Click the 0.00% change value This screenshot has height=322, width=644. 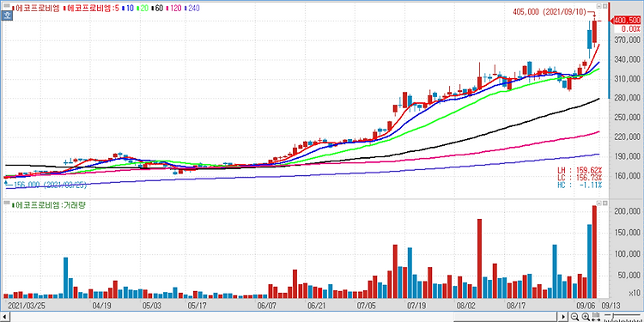[x=630, y=28]
